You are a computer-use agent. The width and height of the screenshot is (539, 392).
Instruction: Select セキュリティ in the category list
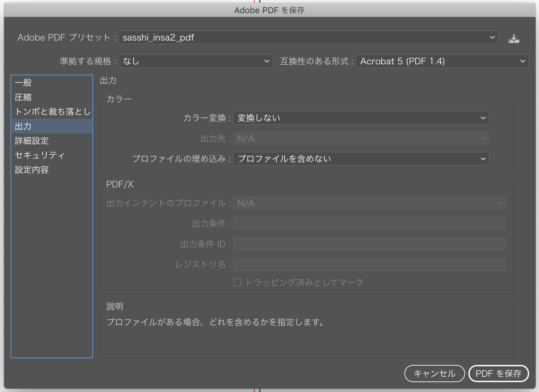[52, 155]
